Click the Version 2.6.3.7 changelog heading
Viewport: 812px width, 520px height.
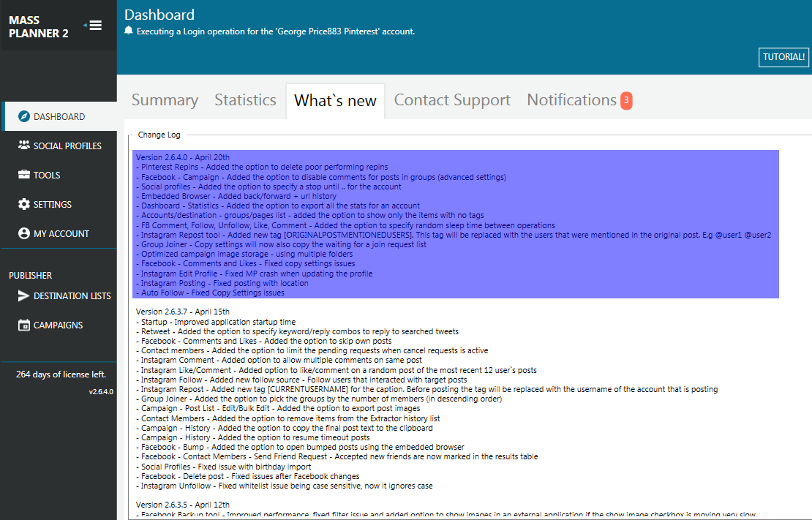pyautogui.click(x=183, y=312)
